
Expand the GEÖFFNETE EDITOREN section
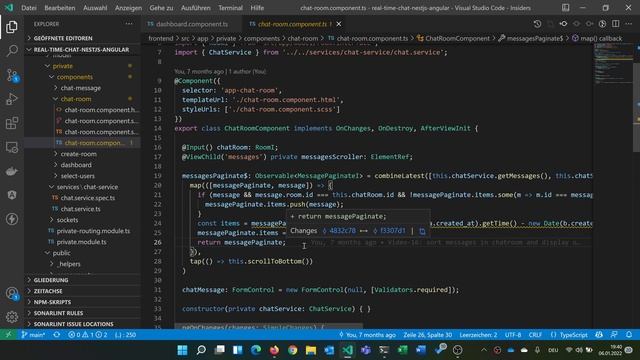tap(82, 38)
